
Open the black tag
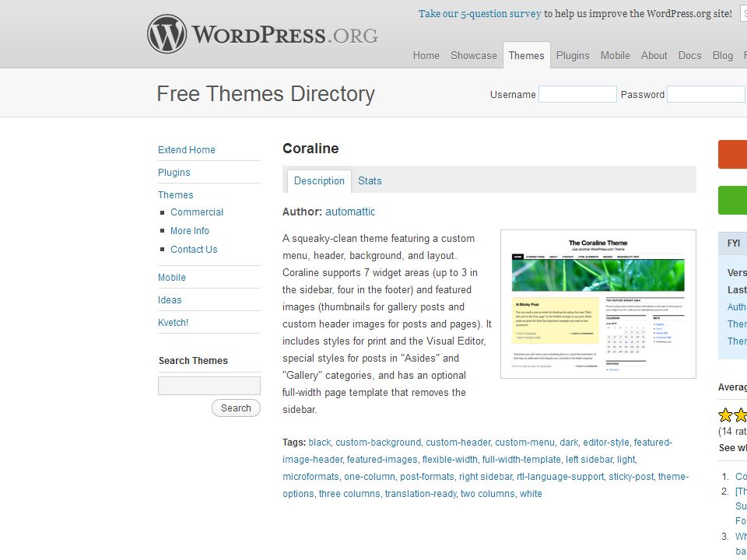[x=320, y=443]
